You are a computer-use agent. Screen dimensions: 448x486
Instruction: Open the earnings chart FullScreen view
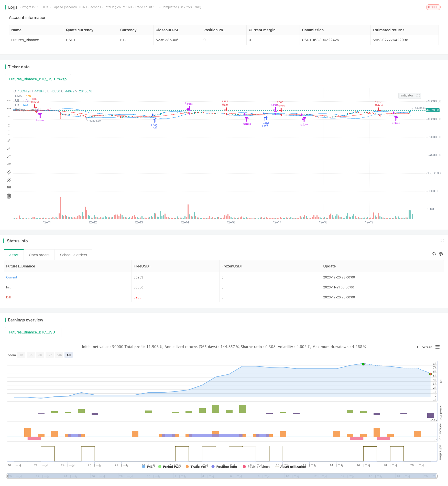pos(424,347)
